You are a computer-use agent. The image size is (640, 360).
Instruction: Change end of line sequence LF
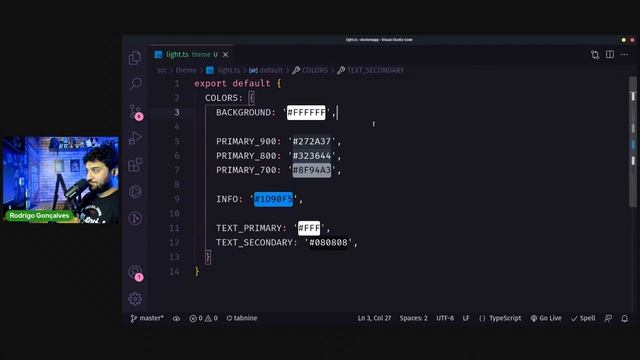466,318
